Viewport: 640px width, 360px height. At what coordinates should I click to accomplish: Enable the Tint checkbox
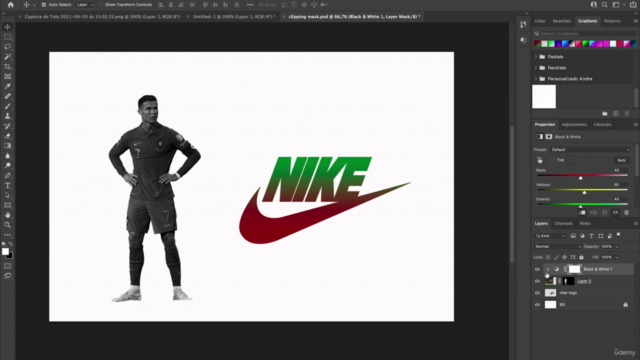(x=552, y=160)
